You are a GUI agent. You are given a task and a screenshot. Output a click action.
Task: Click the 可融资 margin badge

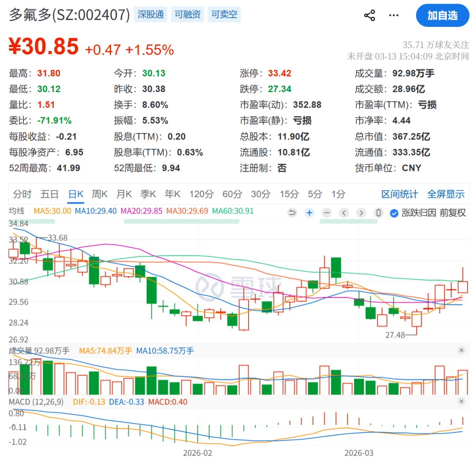point(187,15)
